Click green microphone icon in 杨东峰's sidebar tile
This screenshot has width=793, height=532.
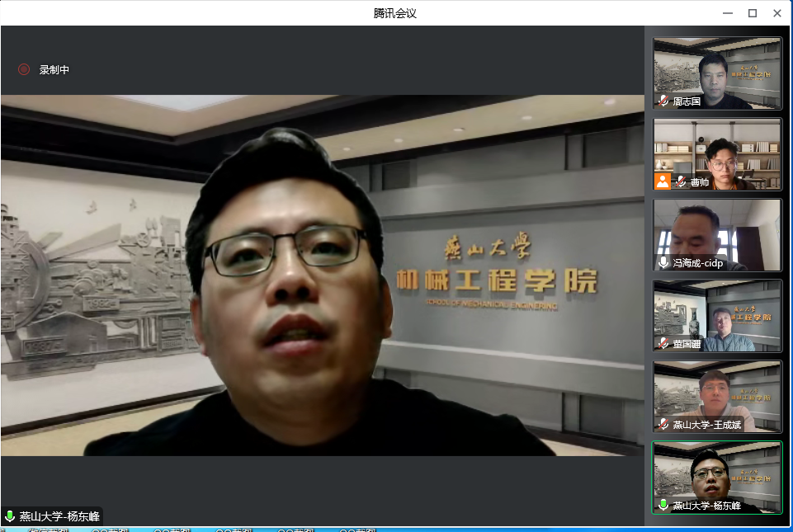pos(663,505)
